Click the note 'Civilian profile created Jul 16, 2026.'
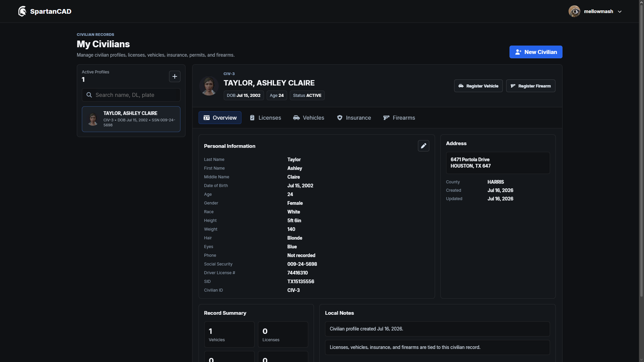 437,329
